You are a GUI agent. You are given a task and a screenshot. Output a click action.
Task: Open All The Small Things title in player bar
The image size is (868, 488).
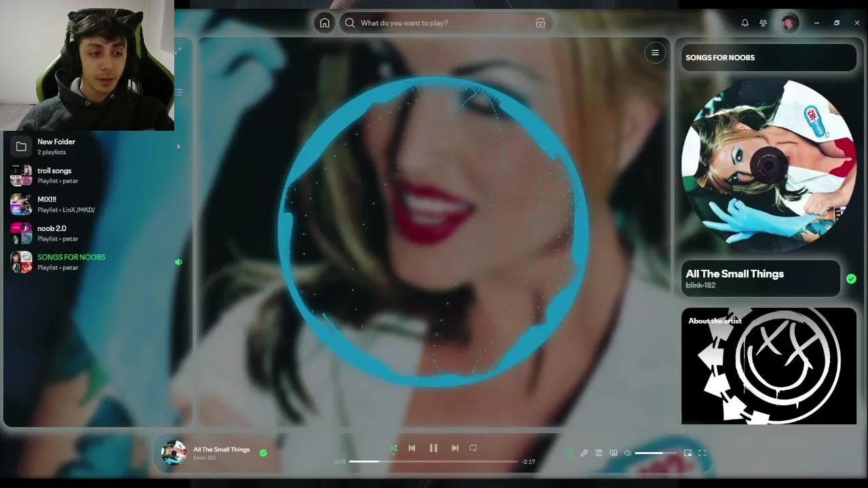pos(221,449)
